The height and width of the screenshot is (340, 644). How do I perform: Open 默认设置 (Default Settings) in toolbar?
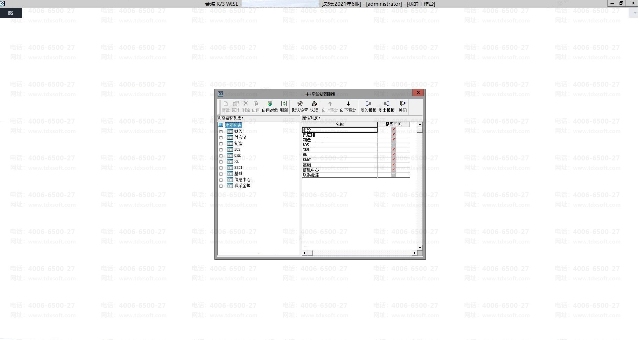tap(300, 107)
